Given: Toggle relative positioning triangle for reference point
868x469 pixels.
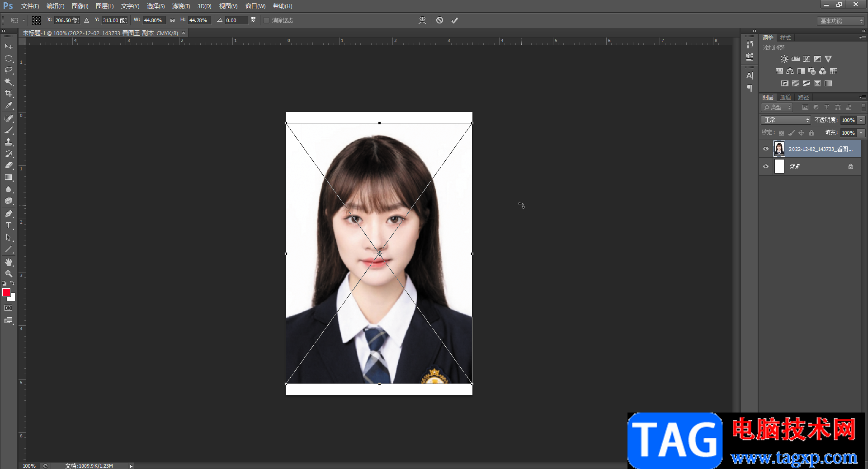Looking at the screenshot, I should (86, 20).
